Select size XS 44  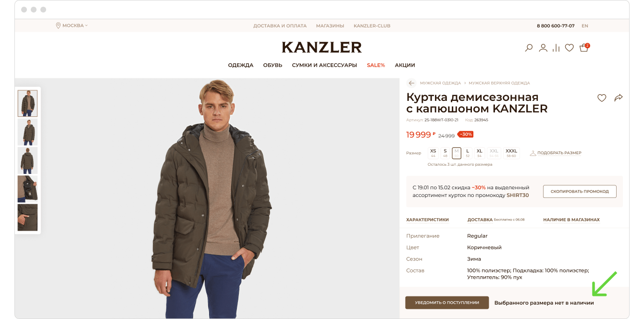433,153
